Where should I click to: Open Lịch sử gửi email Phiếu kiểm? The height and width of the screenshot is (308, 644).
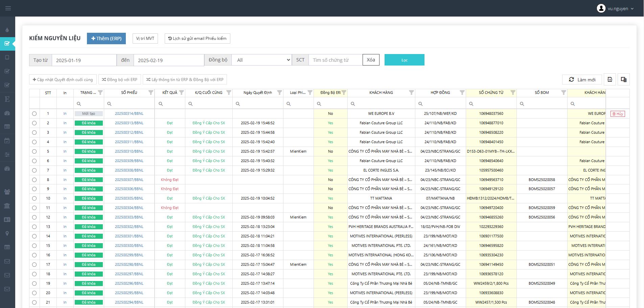pos(198,38)
